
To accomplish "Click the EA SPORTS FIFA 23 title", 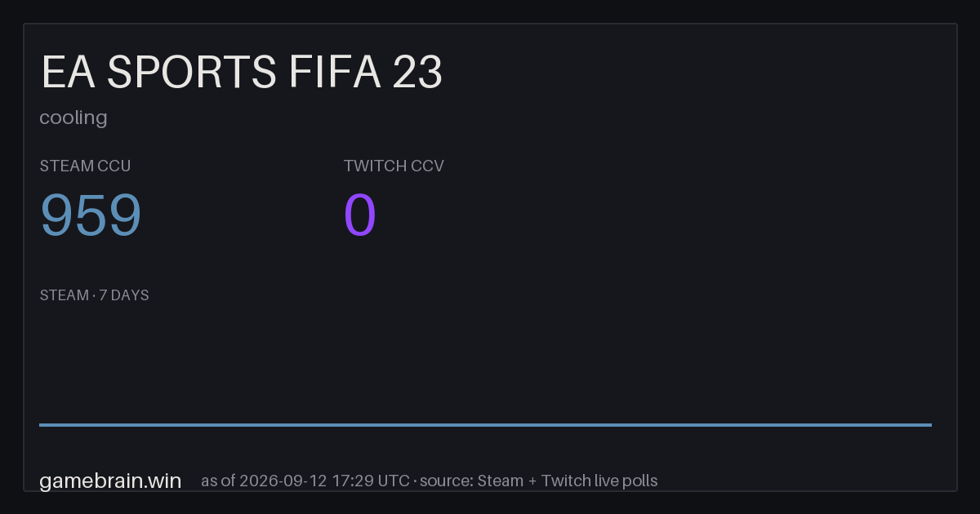I will 242,73.
